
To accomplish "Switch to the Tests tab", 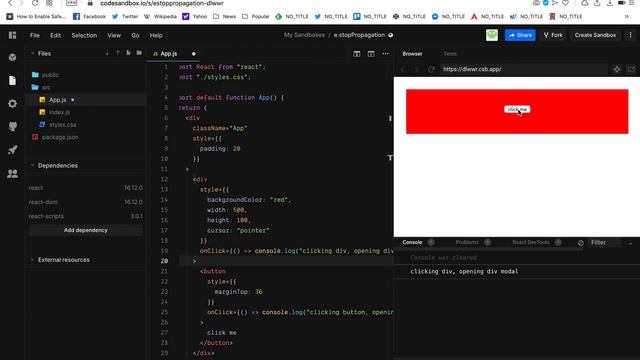I will tap(450, 53).
